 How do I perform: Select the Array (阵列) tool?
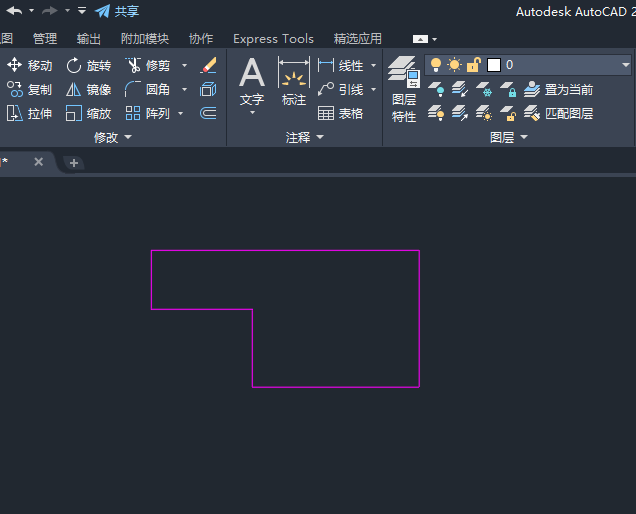click(148, 113)
